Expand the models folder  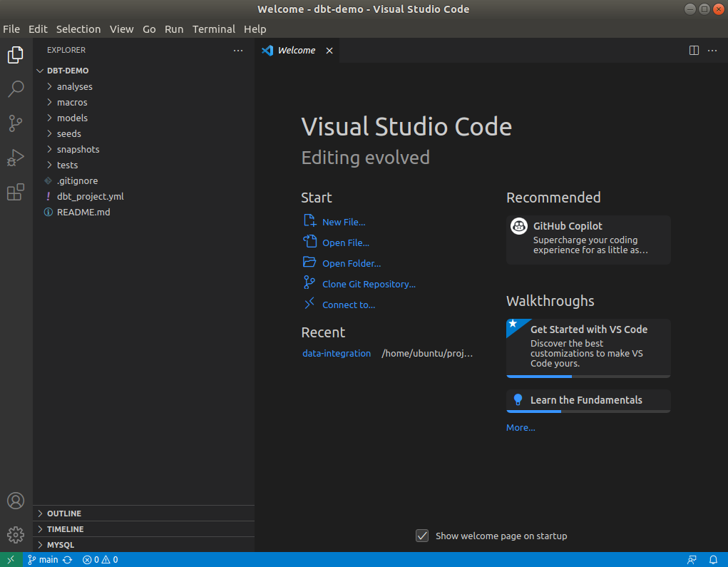pyautogui.click(x=72, y=118)
